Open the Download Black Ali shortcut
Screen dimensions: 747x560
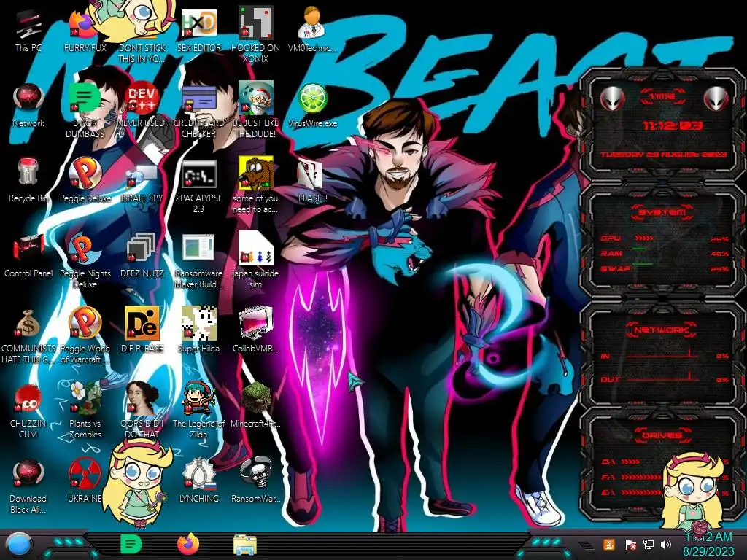pyautogui.click(x=28, y=474)
